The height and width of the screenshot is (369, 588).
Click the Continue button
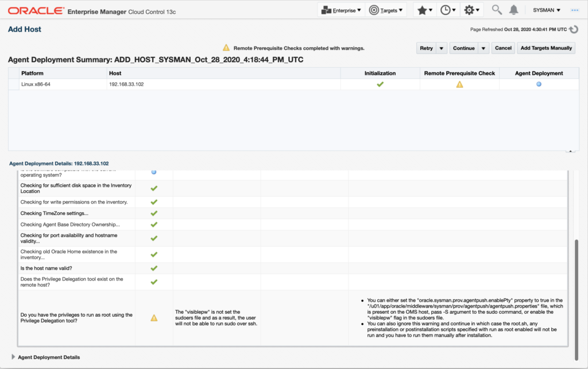[x=464, y=48]
